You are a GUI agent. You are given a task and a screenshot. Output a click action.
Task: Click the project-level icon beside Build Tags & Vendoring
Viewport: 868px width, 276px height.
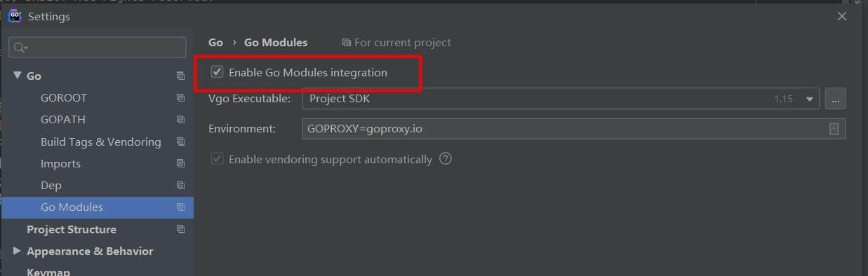180,142
